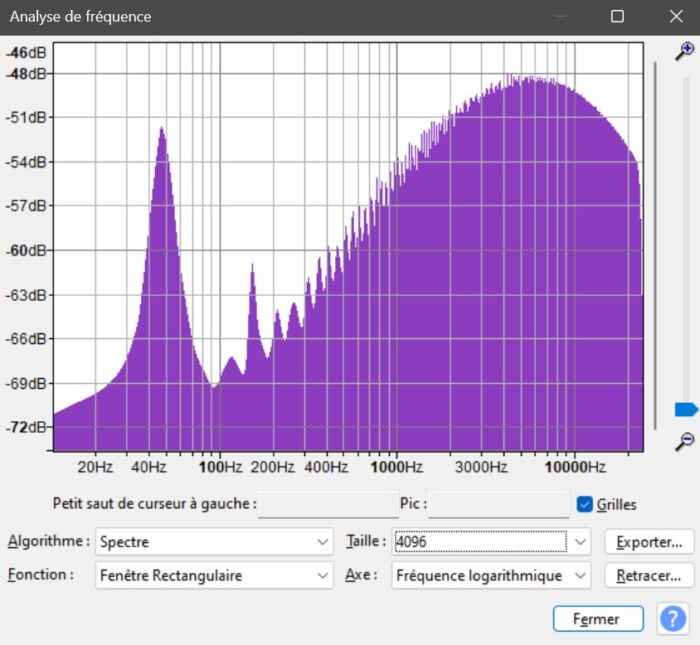Click the blue vertical zoom slider handle
Screen dimensions: 700x645
686,409
